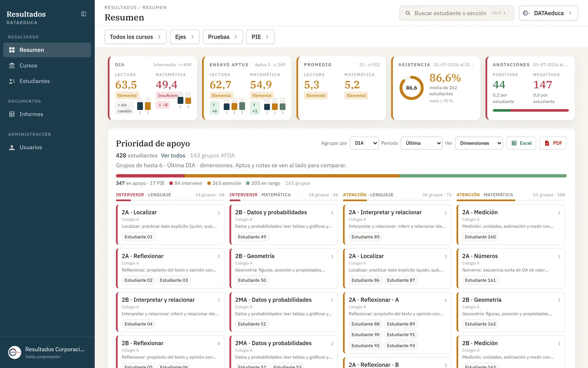Click the Insuficiente badge under DIA Matemática
This screenshot has height=368, width=588.
pos(167,96)
